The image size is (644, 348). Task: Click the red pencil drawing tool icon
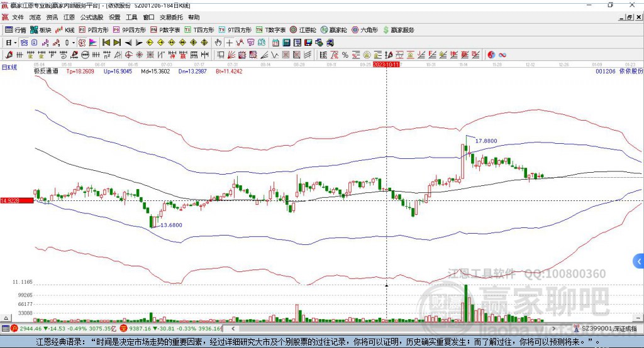click(9, 55)
